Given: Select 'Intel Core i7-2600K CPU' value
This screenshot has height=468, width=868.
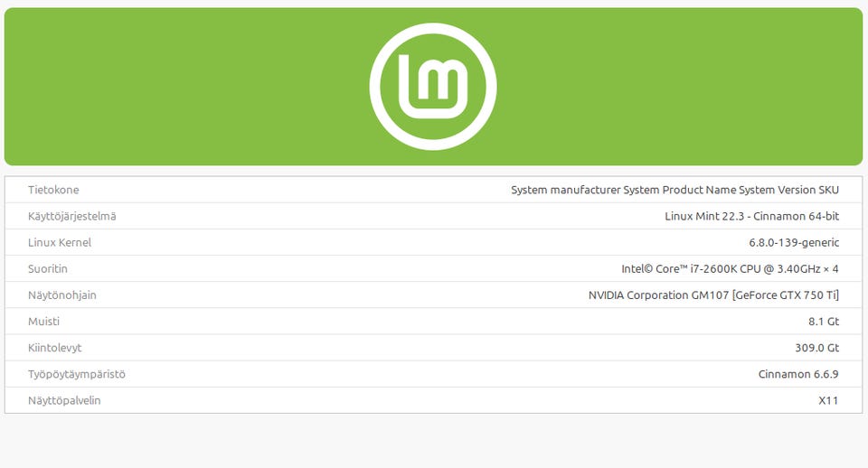Looking at the screenshot, I should (x=730, y=269).
